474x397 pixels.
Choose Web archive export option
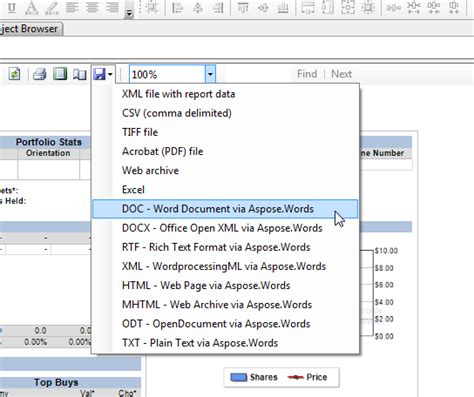pos(225,171)
